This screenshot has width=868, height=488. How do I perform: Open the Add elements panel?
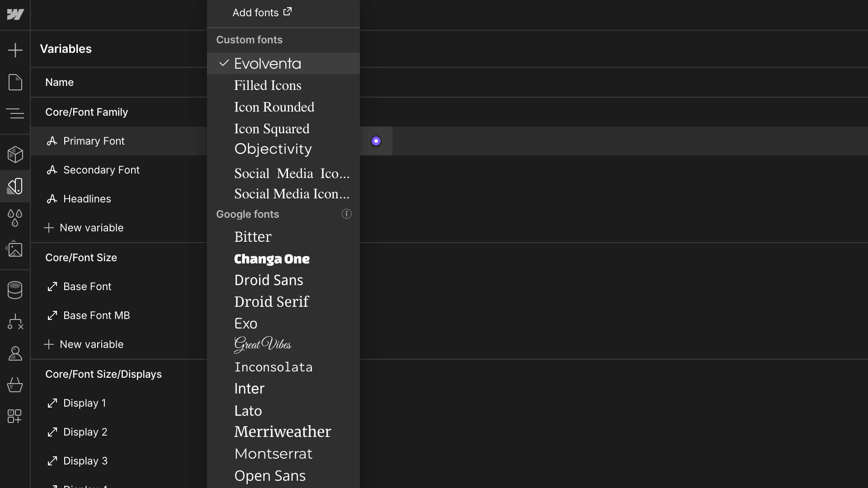pos(15,50)
